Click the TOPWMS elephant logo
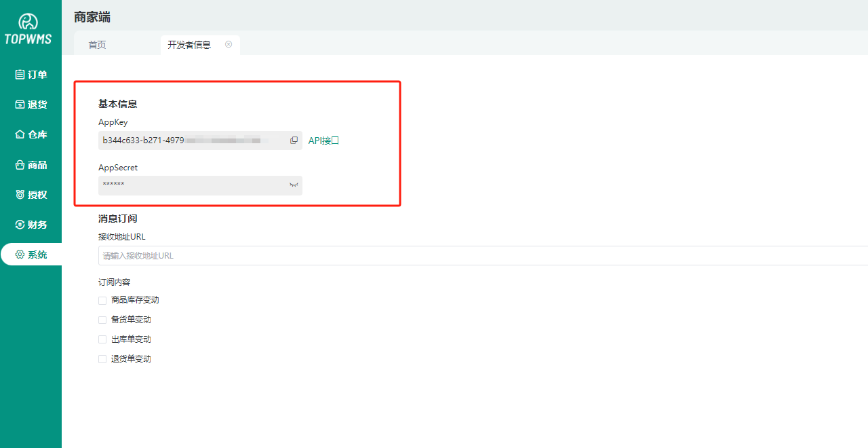 28,29
